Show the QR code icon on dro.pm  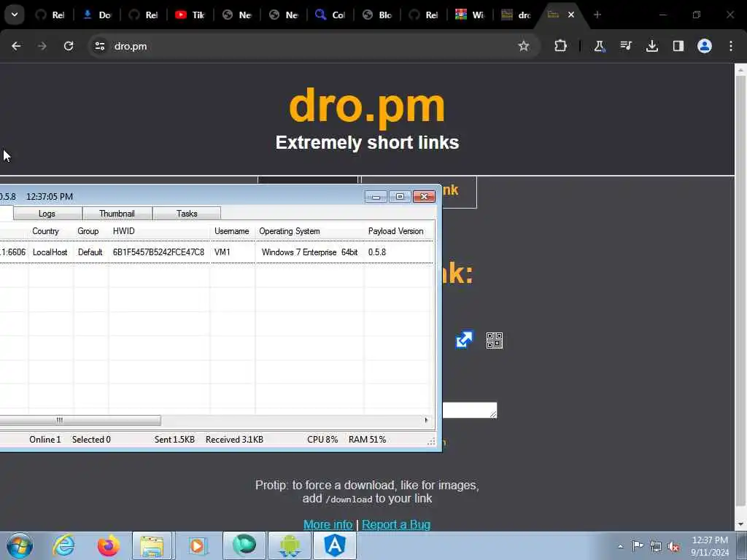pos(495,341)
